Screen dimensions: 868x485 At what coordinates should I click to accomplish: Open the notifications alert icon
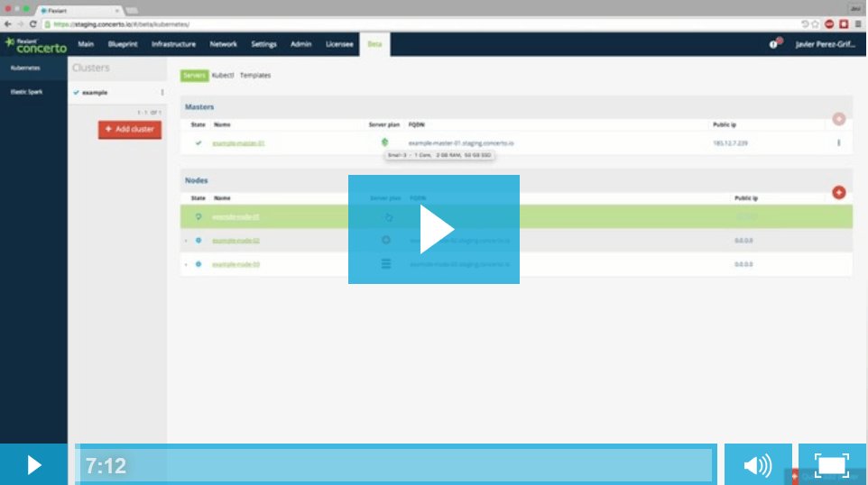775,43
